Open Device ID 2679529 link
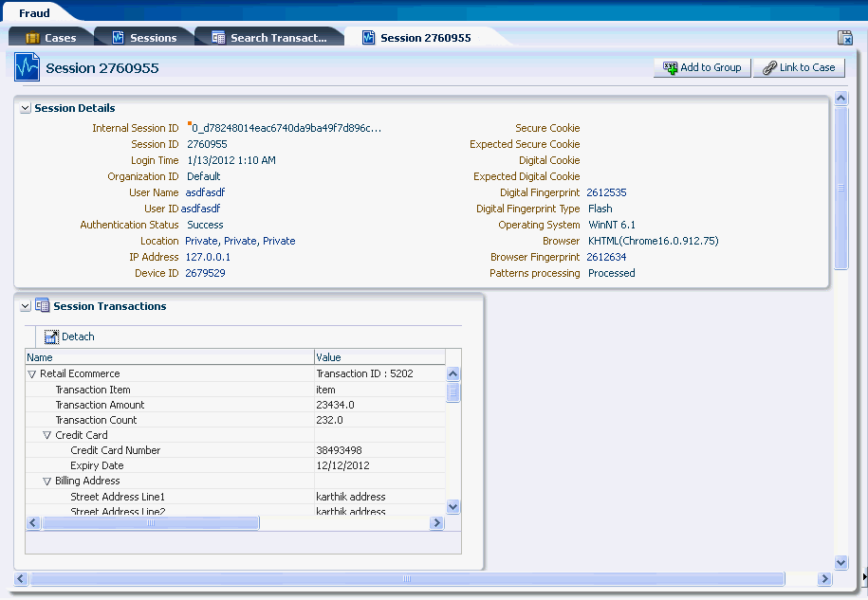 (x=205, y=273)
